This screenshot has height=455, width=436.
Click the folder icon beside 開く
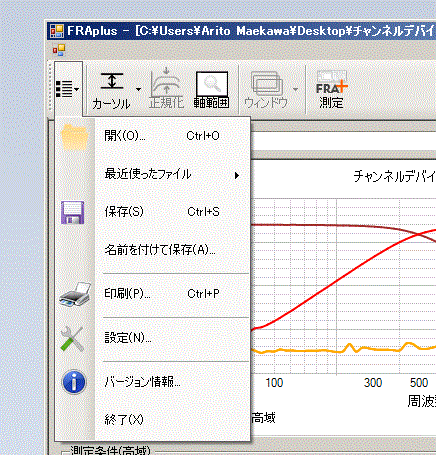(74, 137)
